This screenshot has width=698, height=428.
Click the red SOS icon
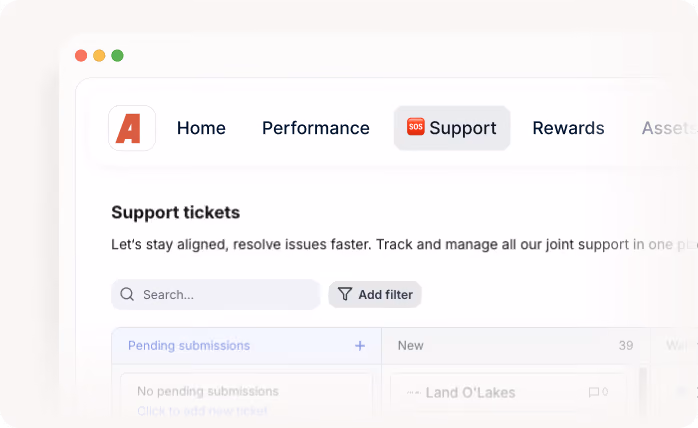point(415,127)
